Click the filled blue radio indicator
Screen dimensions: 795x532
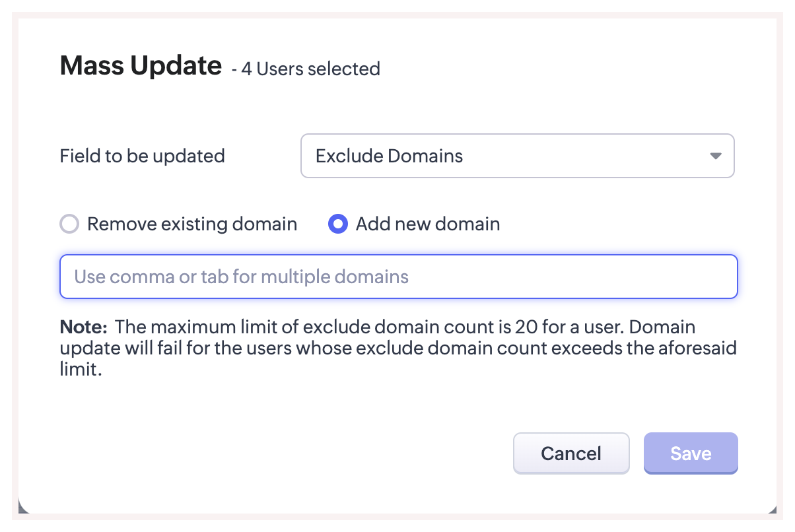[338, 224]
